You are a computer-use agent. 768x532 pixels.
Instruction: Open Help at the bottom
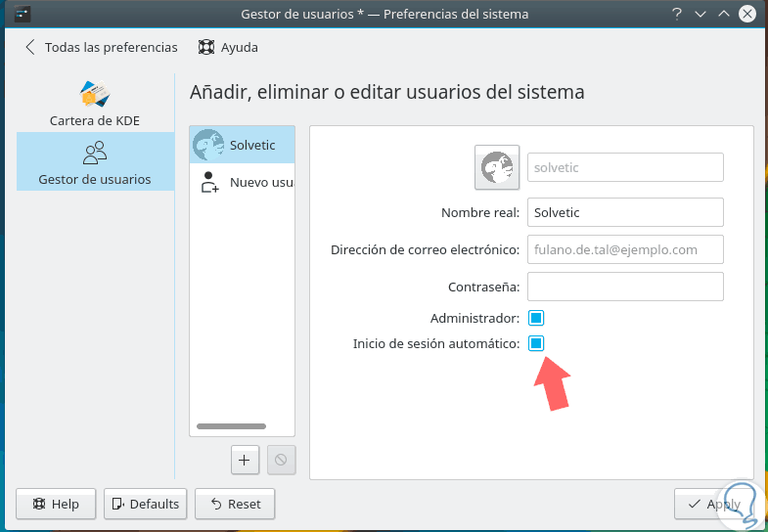[56, 504]
